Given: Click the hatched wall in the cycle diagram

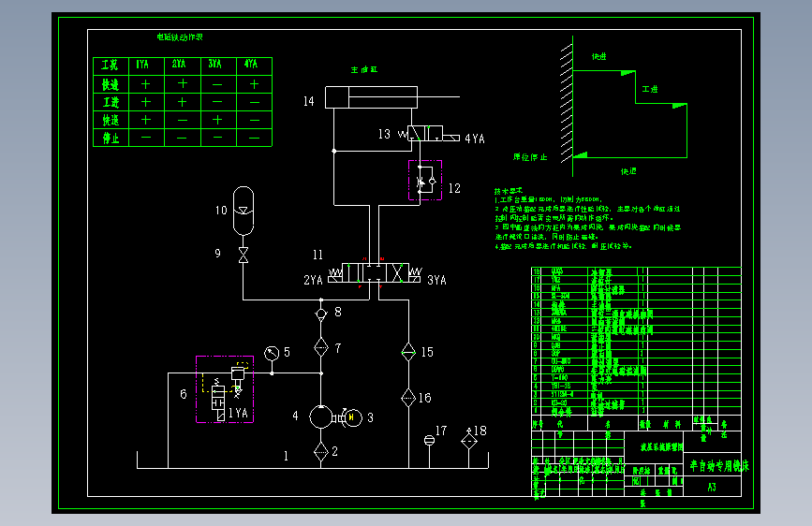Looking at the screenshot, I should coord(567,104).
